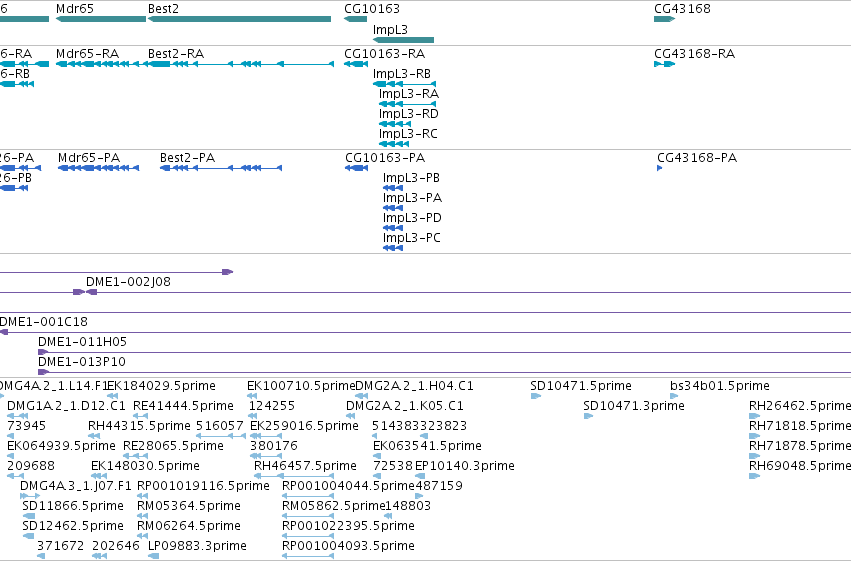Select EST RM05862.5prime

(308, 517)
